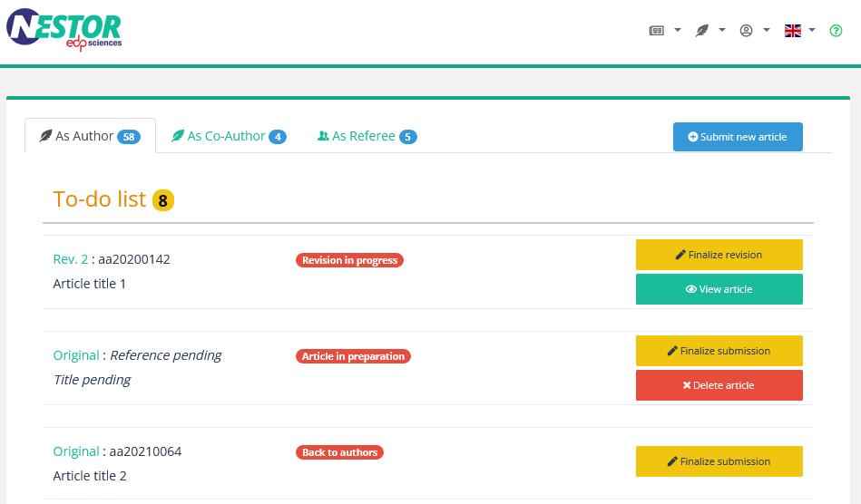Viewport: 861px width, 504px height.
Task: Switch to the As Referee tab
Action: point(367,136)
